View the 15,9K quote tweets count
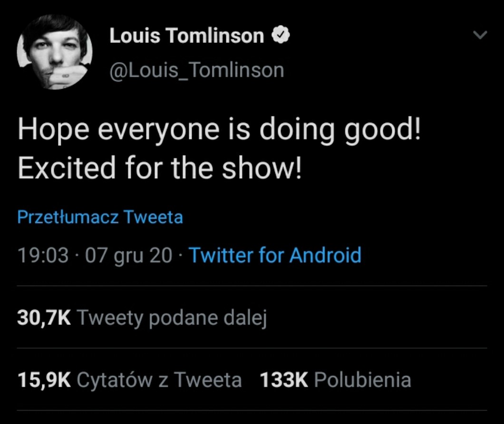Screen dimensions: 504x424 tap(44, 380)
